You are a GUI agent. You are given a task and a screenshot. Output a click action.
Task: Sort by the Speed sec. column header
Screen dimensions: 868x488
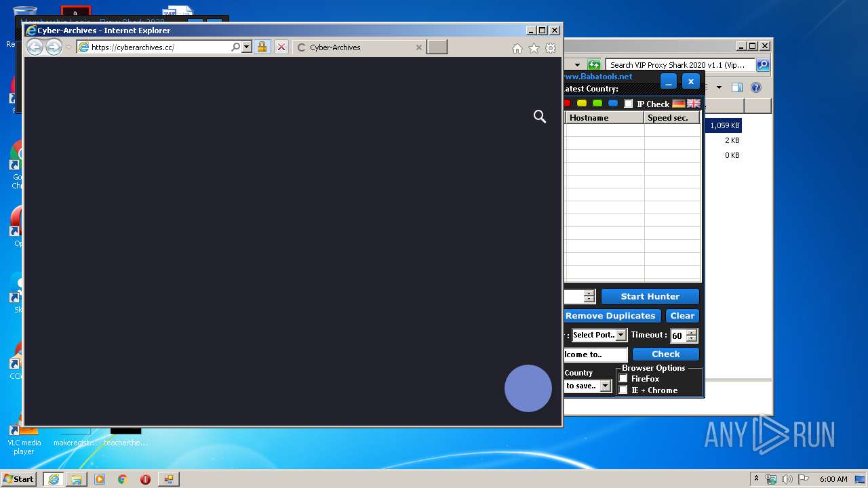tap(672, 118)
